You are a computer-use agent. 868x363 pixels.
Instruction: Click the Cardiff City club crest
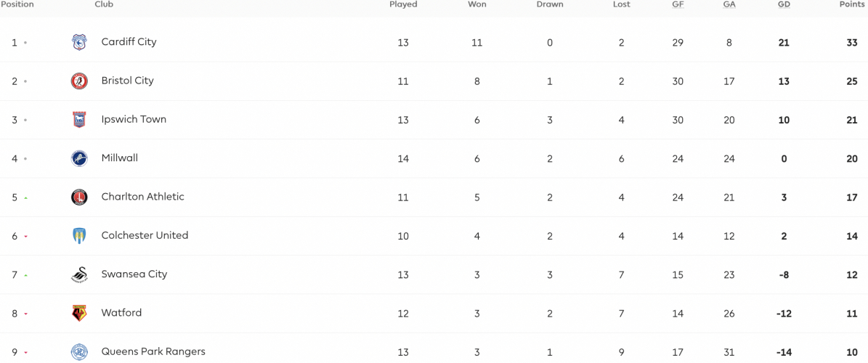coord(79,42)
